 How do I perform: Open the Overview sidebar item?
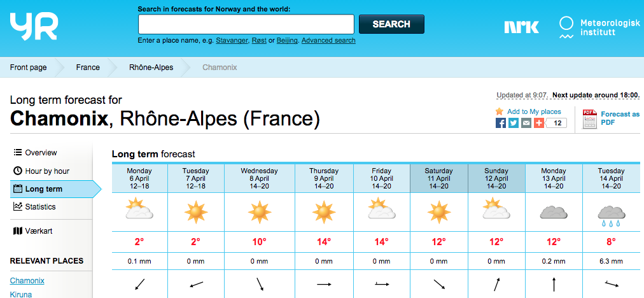click(x=41, y=153)
